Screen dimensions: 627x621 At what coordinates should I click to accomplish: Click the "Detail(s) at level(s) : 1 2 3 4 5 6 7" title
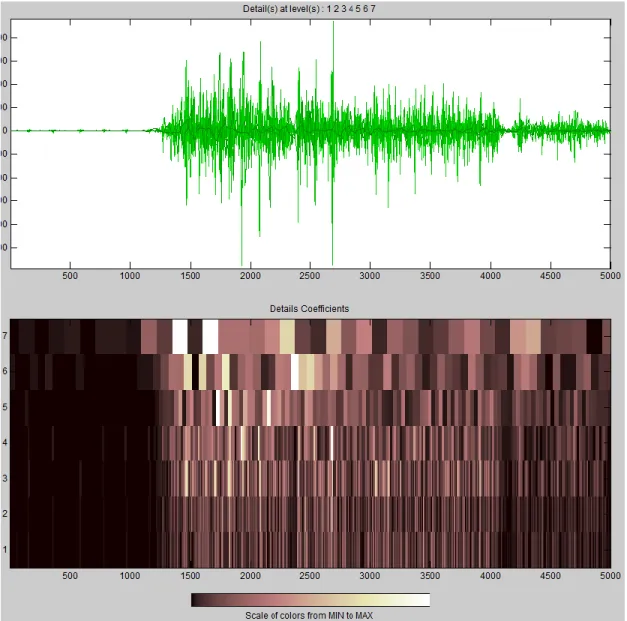pos(309,8)
